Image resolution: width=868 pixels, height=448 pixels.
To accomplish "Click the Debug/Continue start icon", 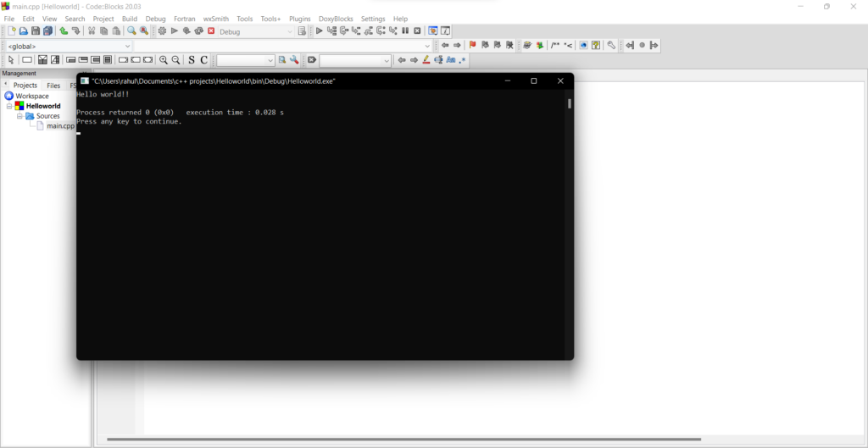I will point(320,31).
